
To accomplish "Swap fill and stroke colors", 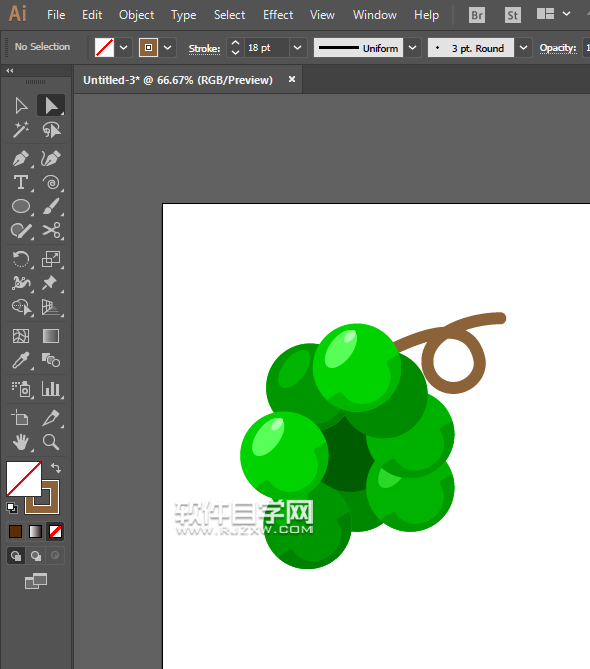I will pyautogui.click(x=56, y=468).
